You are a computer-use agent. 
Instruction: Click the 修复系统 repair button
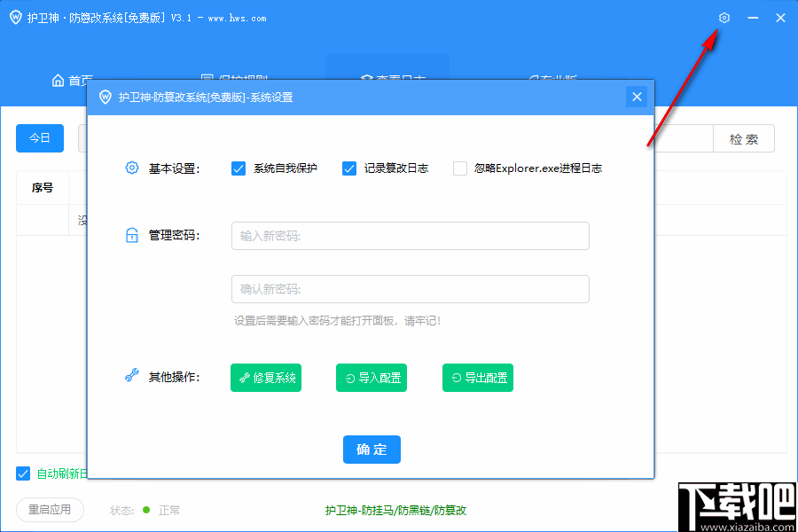265,377
